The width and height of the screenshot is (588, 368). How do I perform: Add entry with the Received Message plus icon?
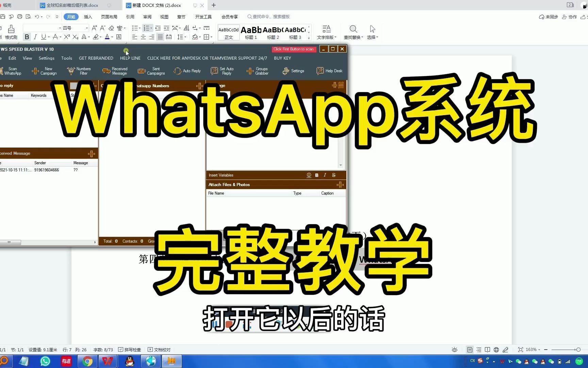[x=92, y=154]
